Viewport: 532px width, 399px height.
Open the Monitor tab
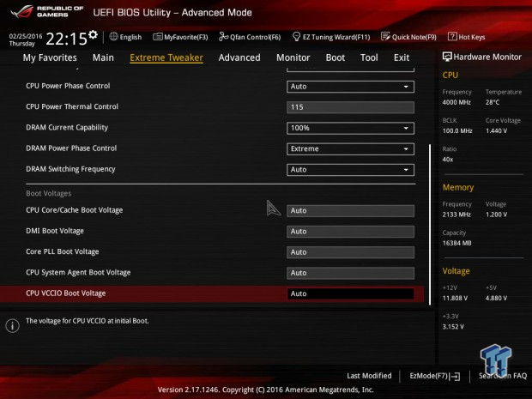[x=293, y=57]
